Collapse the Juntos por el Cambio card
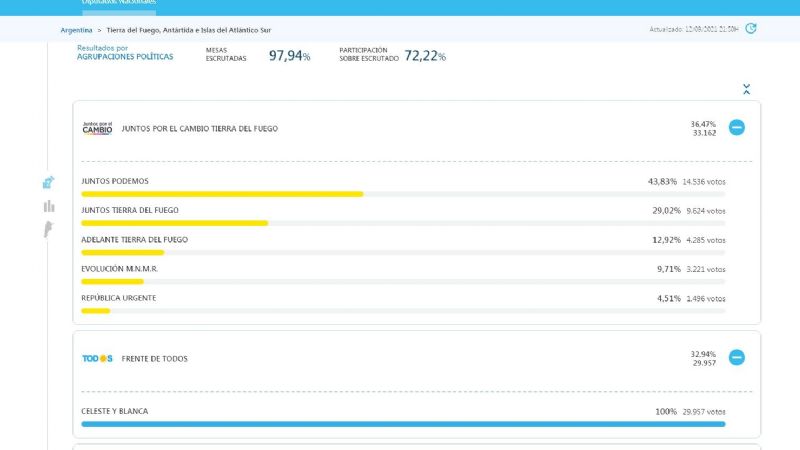Image resolution: width=800 pixels, height=450 pixels. click(736, 127)
